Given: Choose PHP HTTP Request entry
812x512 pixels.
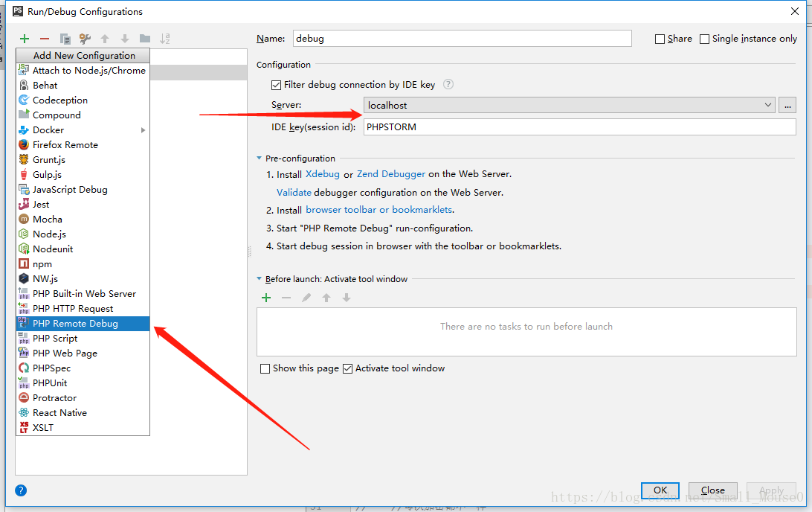Looking at the screenshot, I should [x=83, y=308].
